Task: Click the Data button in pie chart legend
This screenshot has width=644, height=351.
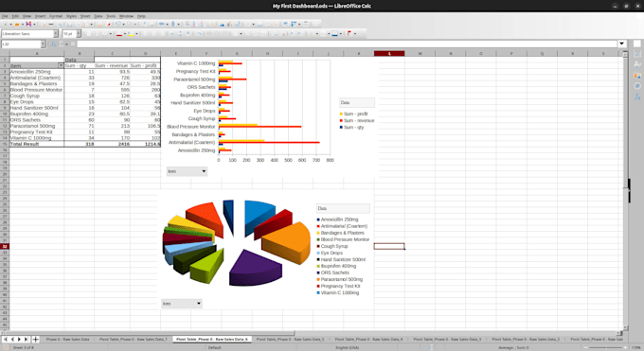Action: 343,208
